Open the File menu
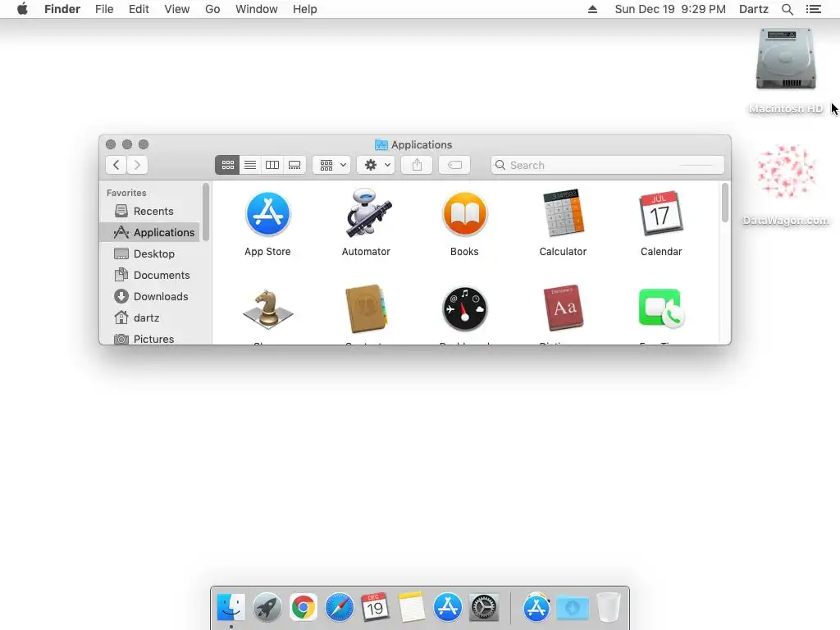840x630 pixels. click(104, 9)
